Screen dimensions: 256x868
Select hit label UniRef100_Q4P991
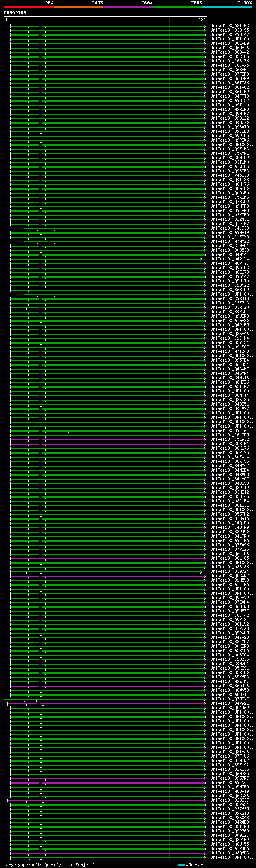pos(230,704)
